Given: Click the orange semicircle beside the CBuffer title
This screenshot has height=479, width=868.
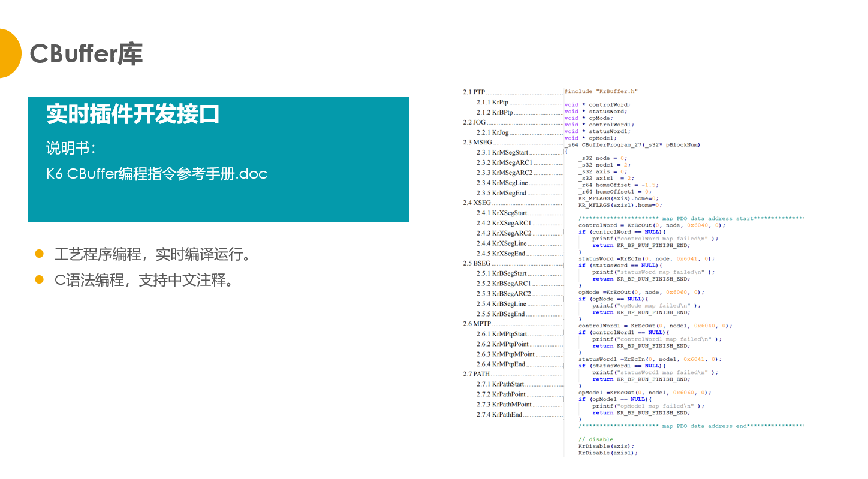Looking at the screenshot, I should 9,54.
